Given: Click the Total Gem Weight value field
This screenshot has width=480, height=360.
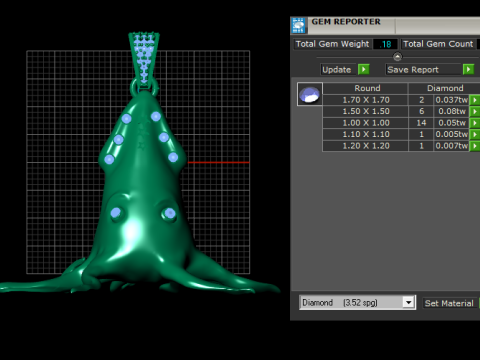Looking at the screenshot, I should pos(385,44).
